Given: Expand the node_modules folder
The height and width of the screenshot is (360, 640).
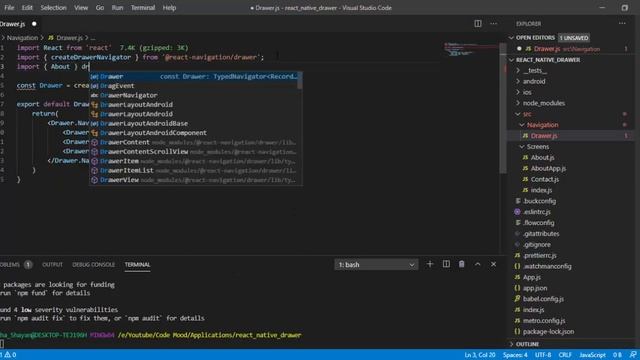Looking at the screenshot, I should click(x=544, y=103).
